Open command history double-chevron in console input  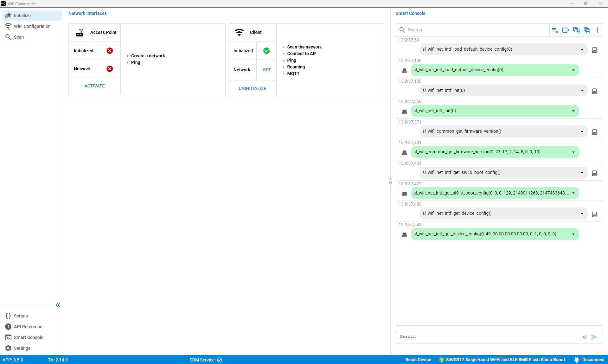(584, 337)
